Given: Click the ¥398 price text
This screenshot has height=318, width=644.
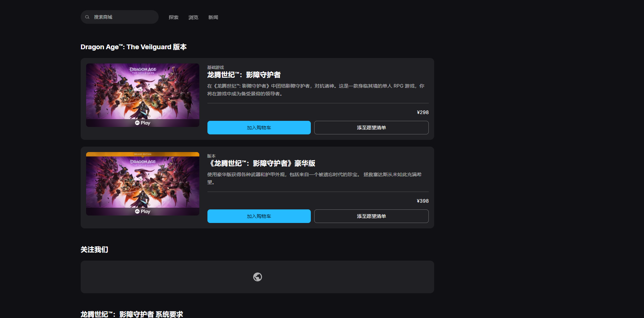Looking at the screenshot, I should click(423, 201).
